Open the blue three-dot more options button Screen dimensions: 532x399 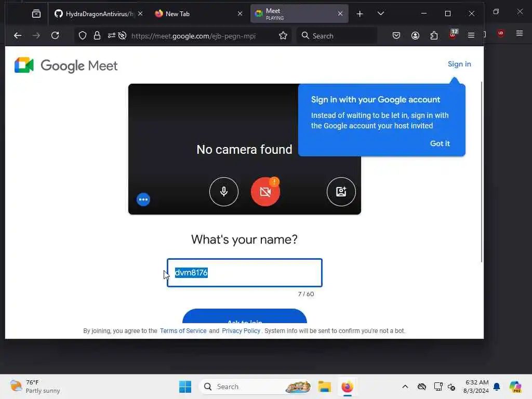click(x=143, y=199)
